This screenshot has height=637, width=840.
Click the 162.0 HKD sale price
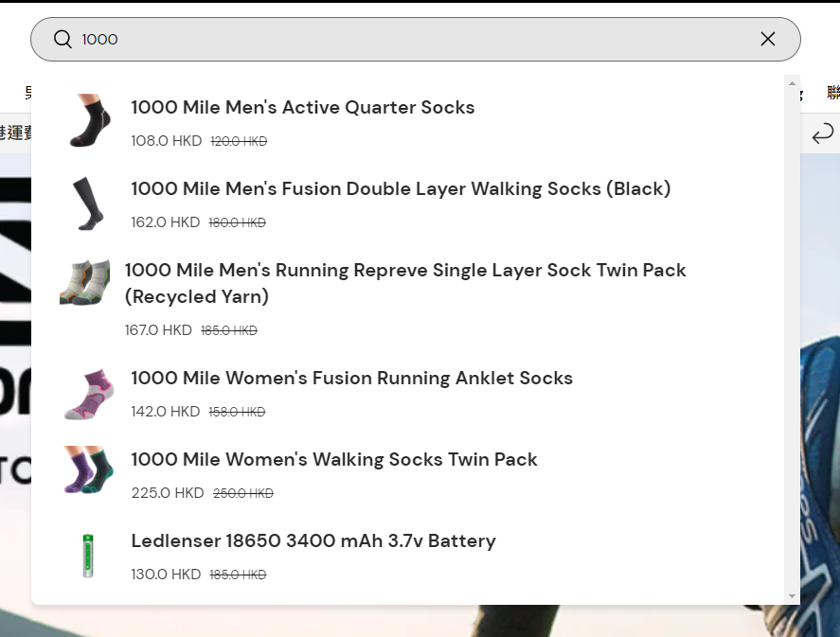pyautogui.click(x=166, y=222)
